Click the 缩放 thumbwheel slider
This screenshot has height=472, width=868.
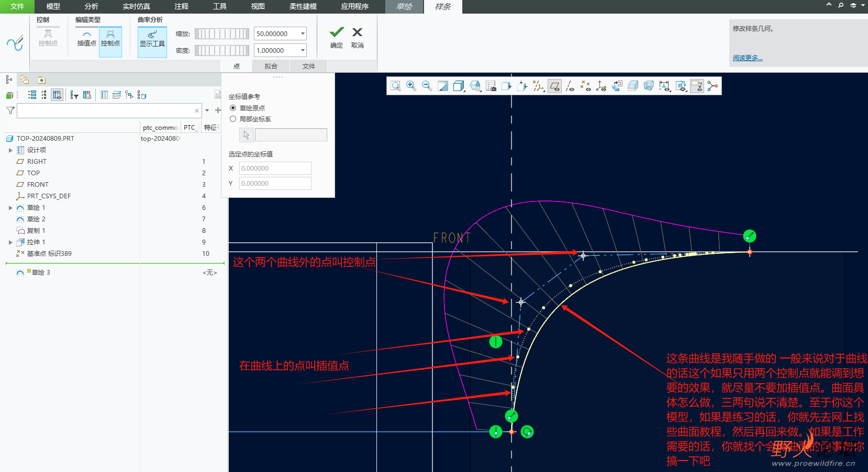222,33
